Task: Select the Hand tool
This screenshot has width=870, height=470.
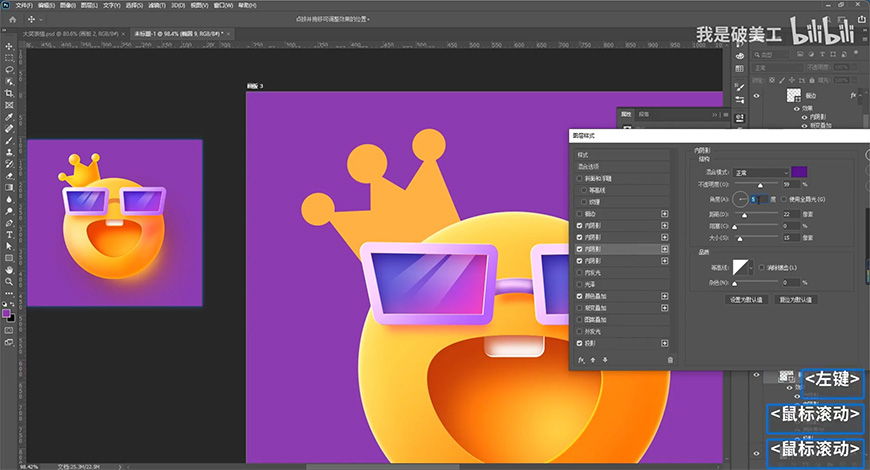Action: click(9, 269)
